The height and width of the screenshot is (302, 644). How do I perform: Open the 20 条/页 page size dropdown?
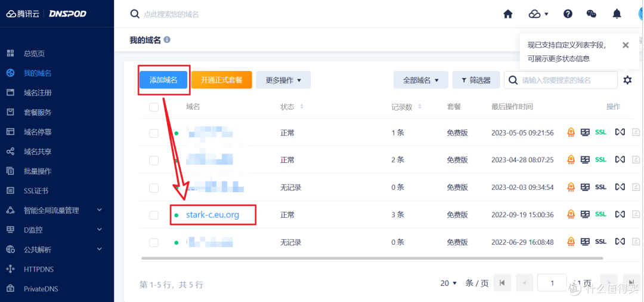[448, 283]
